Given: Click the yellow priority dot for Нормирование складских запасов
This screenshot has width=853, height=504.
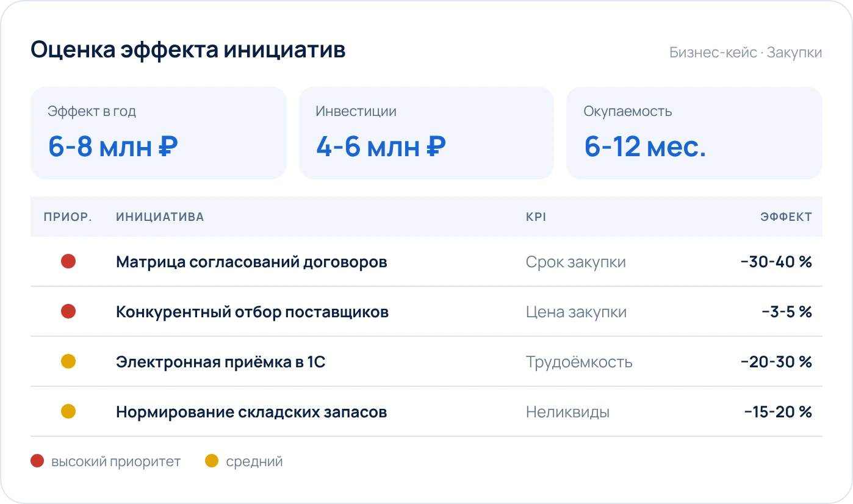Looking at the screenshot, I should coord(68,412).
